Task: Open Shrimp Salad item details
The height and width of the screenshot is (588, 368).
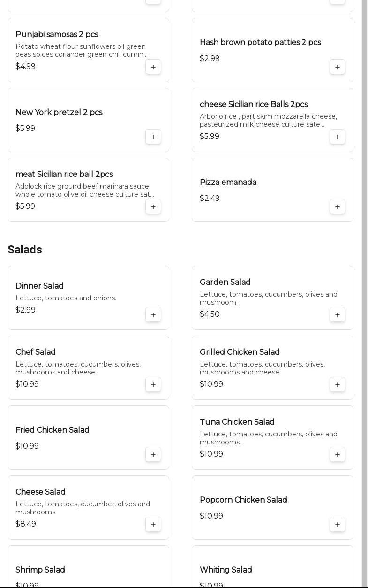Action: pyautogui.click(x=40, y=570)
